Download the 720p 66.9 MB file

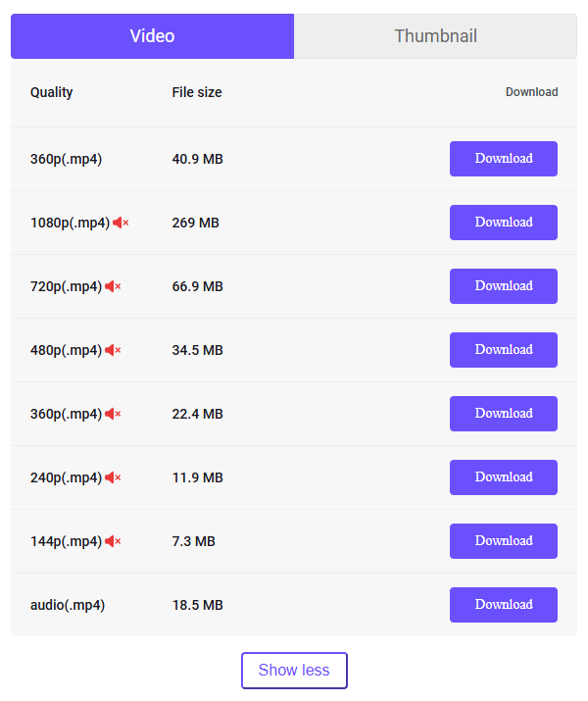click(504, 286)
